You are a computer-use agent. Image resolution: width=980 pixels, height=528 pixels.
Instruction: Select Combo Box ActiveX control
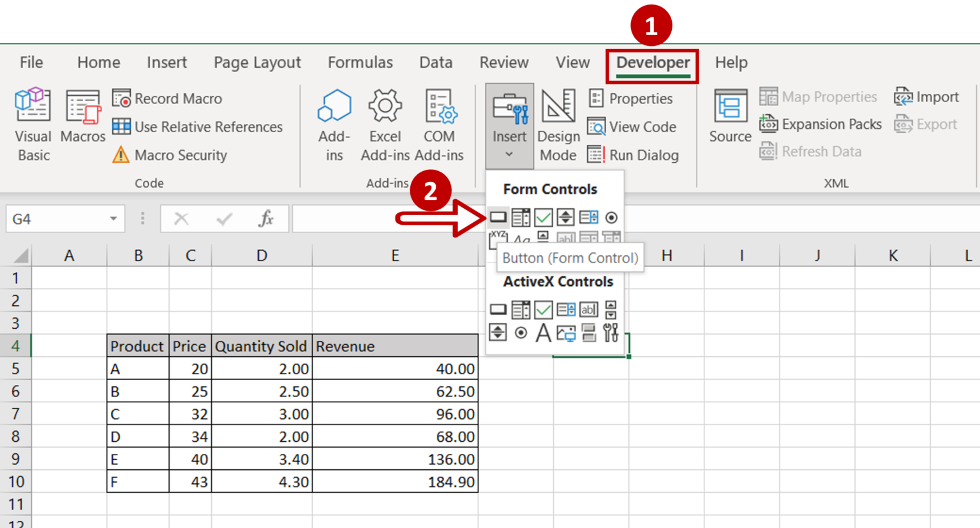[521, 310]
